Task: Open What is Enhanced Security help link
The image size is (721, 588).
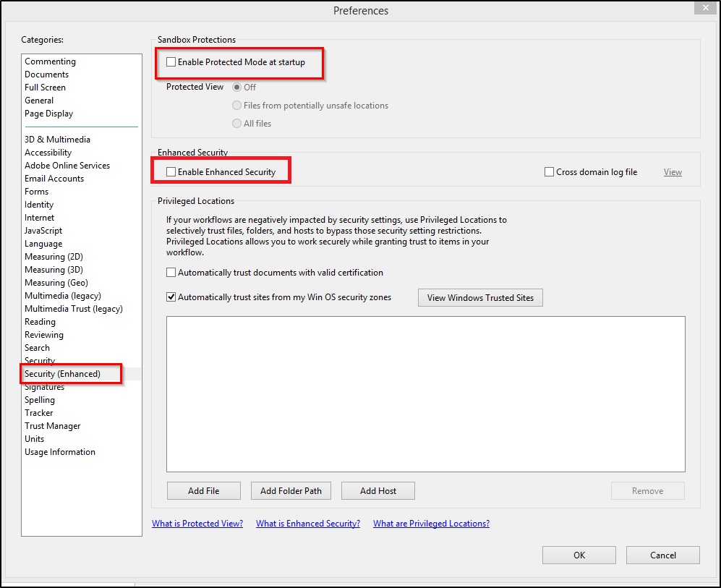Action: point(308,523)
